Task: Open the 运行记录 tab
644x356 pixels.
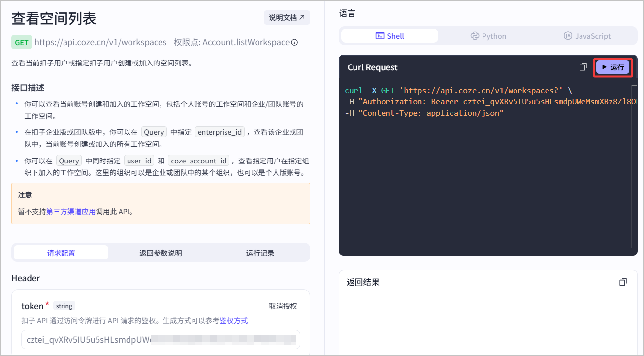Action: pos(260,253)
